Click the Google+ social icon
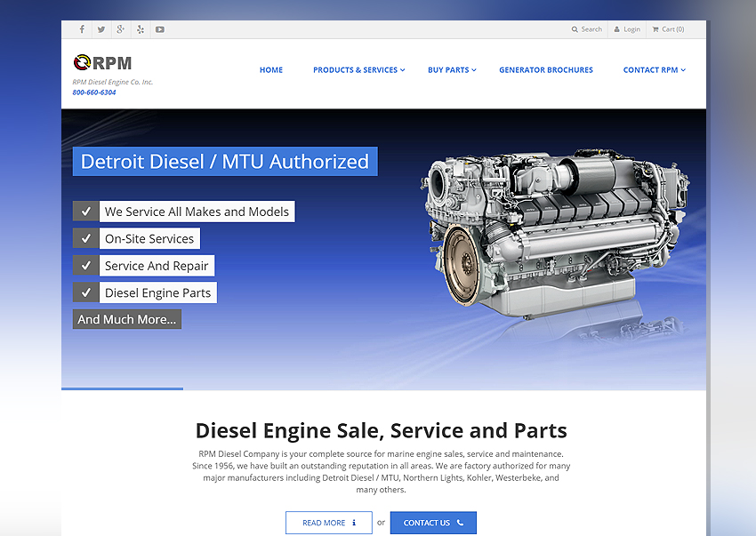 click(120, 28)
